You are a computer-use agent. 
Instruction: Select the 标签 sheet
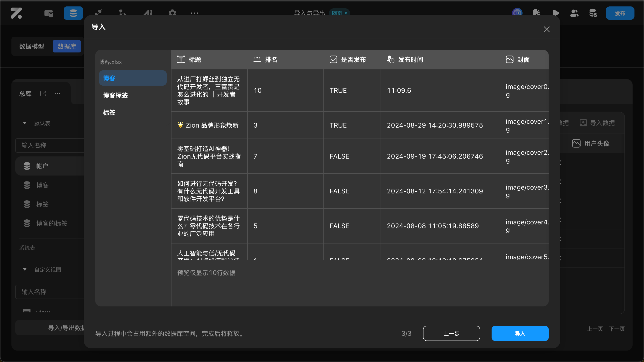coord(133,112)
